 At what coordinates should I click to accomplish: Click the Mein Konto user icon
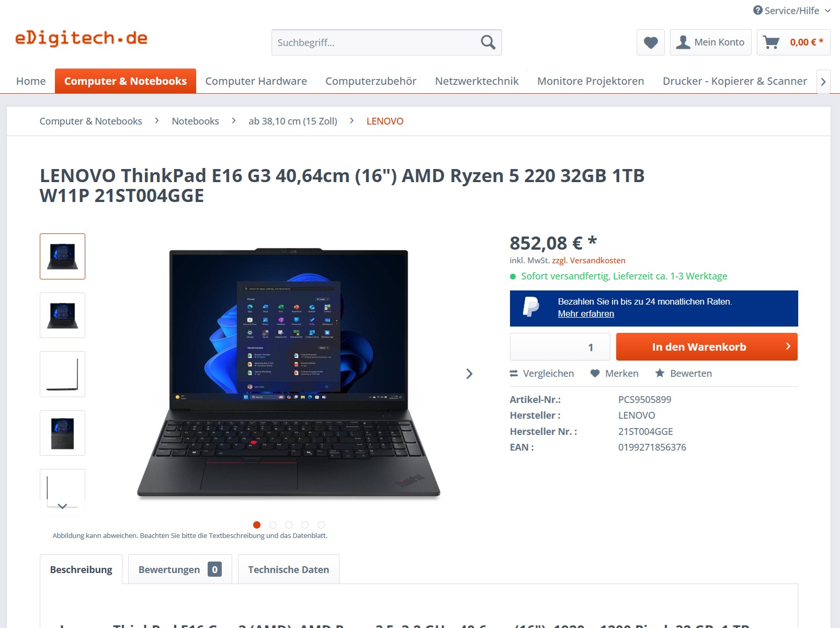pos(683,42)
